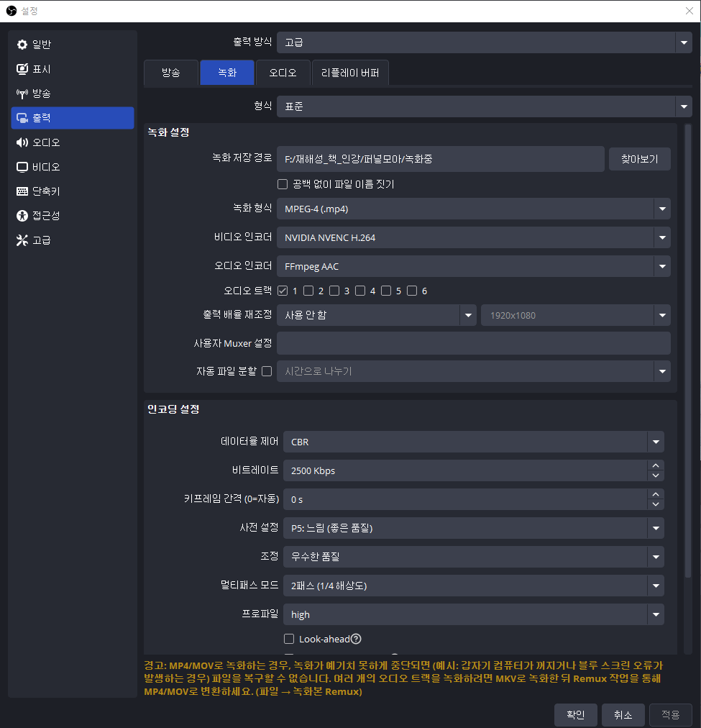Open the 1920x1080 resolution dropdown

(576, 315)
